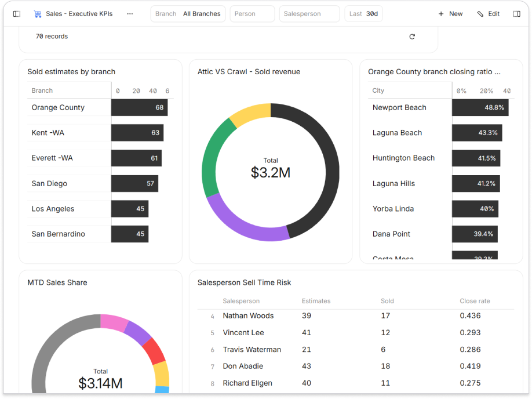Open the Salesperson filter dropdown
Viewport: 532px width, 399px height.
(309, 13)
